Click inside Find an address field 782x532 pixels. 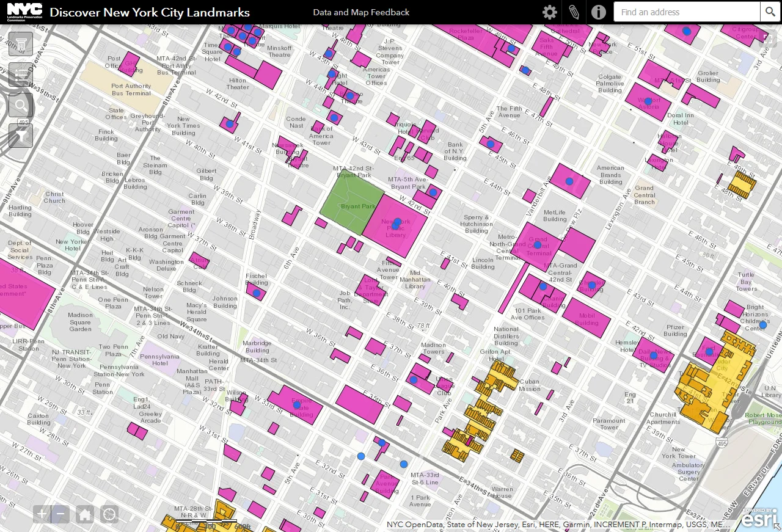pyautogui.click(x=687, y=12)
